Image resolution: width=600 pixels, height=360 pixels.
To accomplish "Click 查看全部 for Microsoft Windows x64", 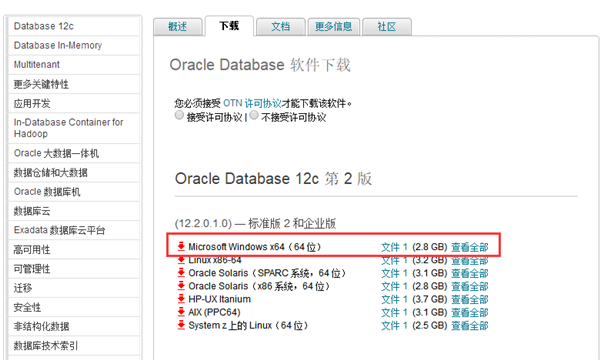I will point(470,247).
